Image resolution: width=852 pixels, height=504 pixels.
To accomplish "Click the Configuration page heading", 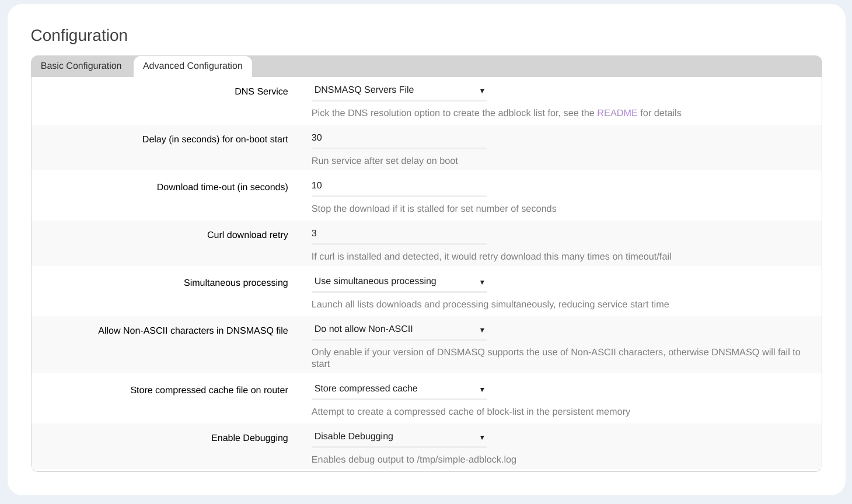I will pyautogui.click(x=79, y=36).
